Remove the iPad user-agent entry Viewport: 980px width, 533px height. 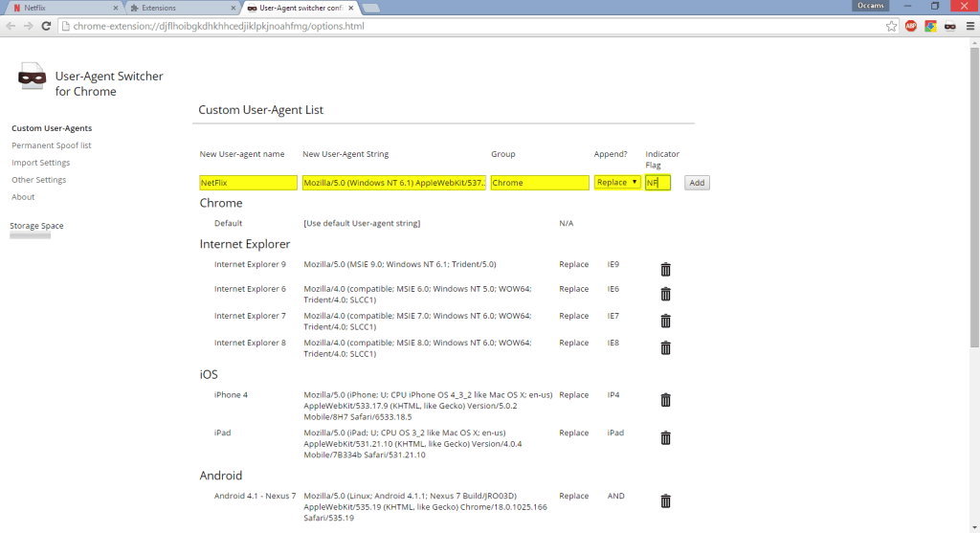tap(666, 438)
